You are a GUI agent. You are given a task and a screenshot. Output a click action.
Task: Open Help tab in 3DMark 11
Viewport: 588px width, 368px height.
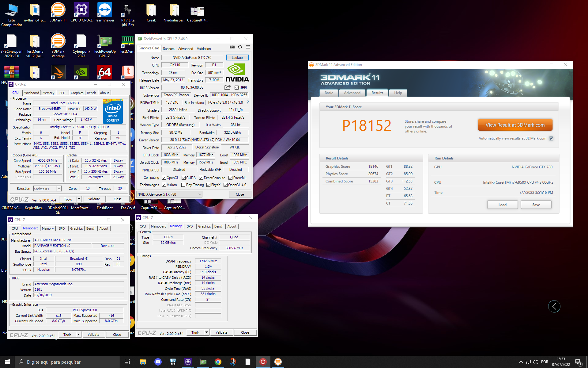398,93
